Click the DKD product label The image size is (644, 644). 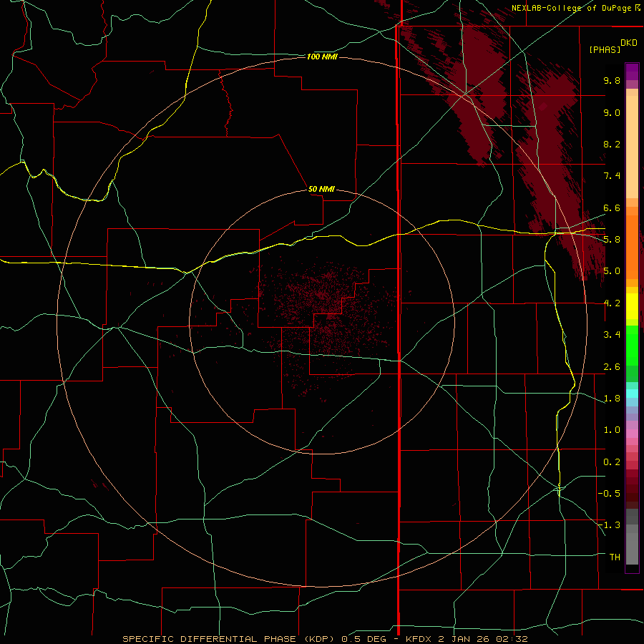point(629,43)
